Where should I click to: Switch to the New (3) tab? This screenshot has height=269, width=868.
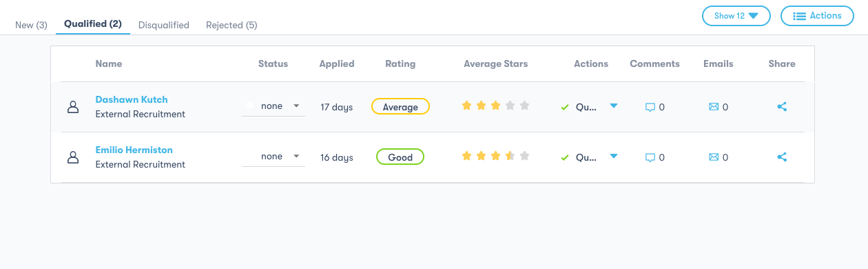[x=31, y=25]
